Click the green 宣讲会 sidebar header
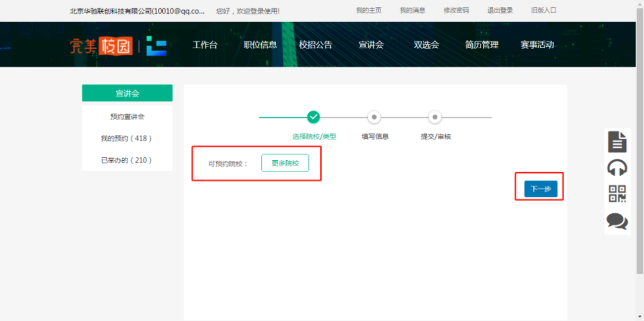Screen dimensions: 644x321 point(128,93)
